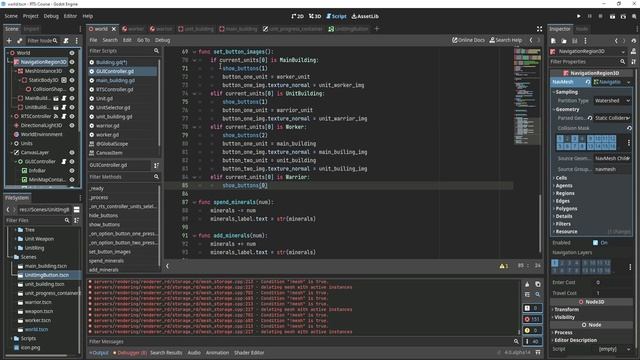Click the script icon on the GUIController node
The width and height of the screenshot is (640, 360).
pos(64,162)
